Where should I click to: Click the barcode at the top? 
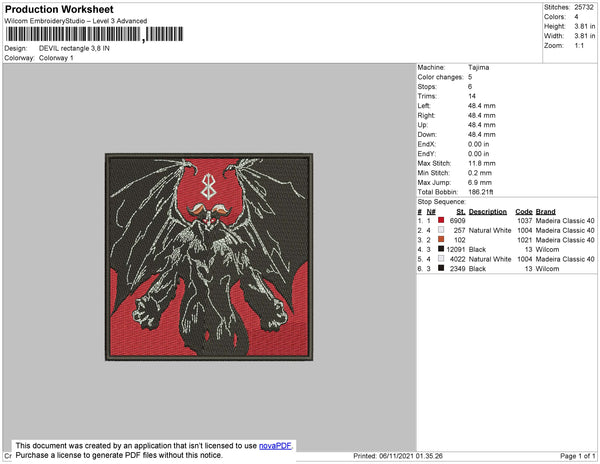[95, 34]
